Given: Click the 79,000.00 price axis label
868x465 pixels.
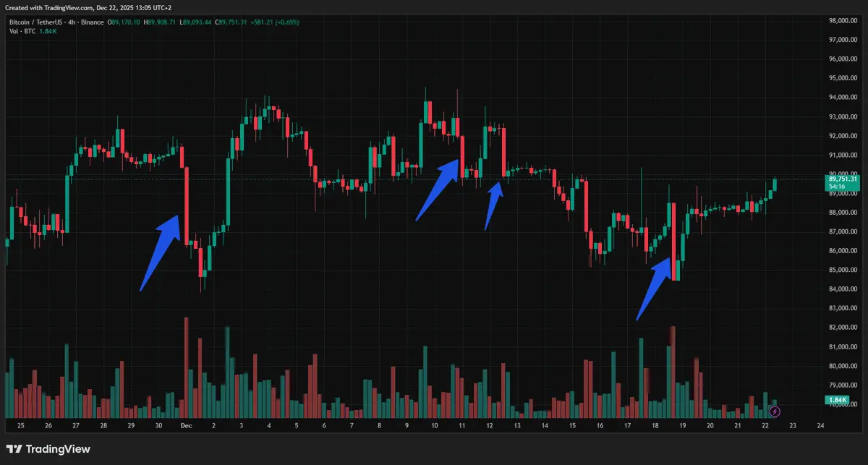Looking at the screenshot, I should 843,385.
